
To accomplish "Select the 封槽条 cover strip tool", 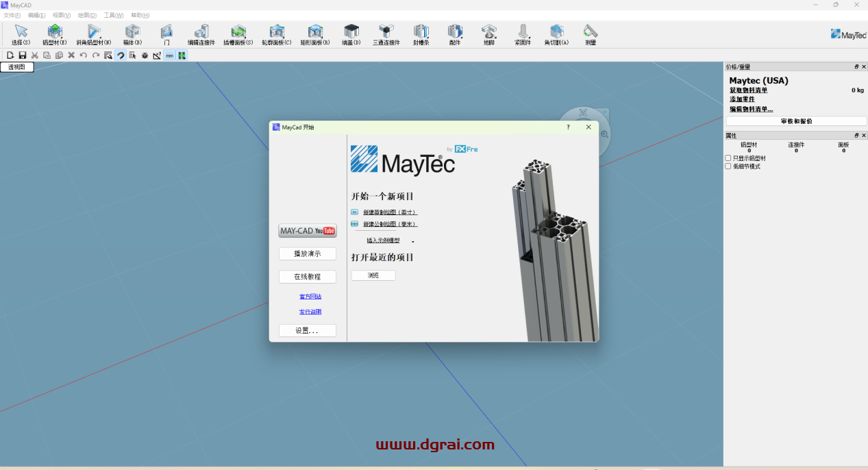I will pyautogui.click(x=421, y=34).
